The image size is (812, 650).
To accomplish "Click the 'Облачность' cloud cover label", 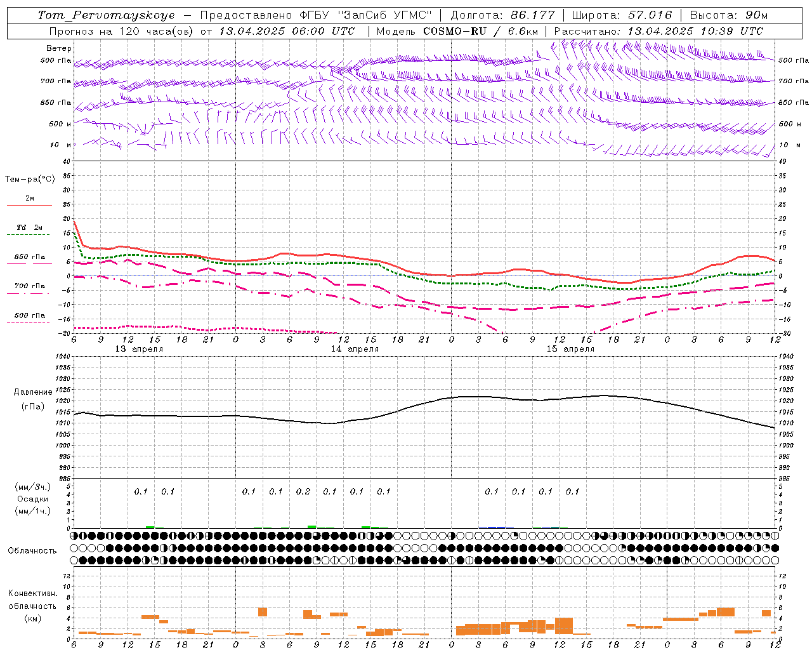I will 32,550.
